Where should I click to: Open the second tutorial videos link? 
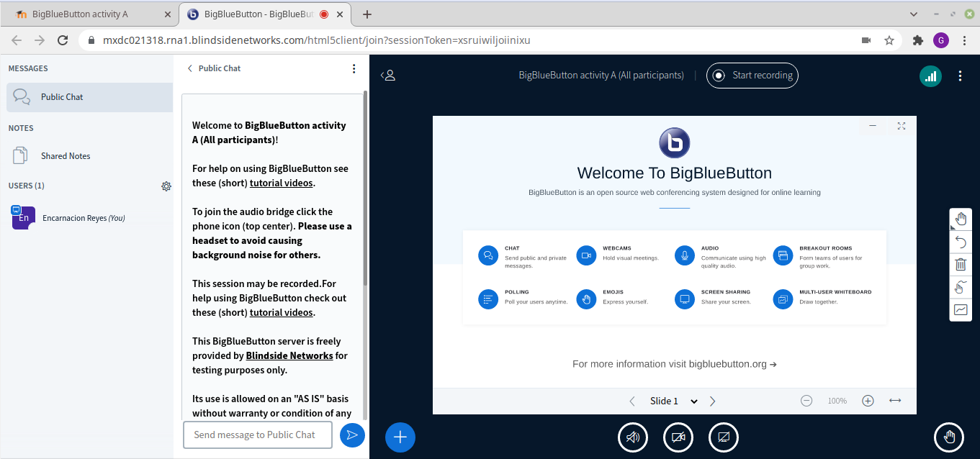tap(282, 312)
